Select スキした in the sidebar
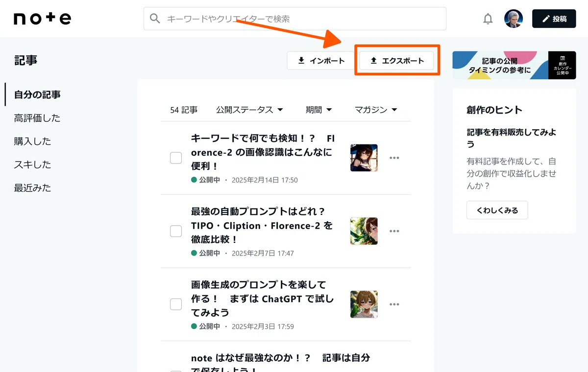Image resolution: width=588 pixels, height=372 pixels. (x=32, y=164)
